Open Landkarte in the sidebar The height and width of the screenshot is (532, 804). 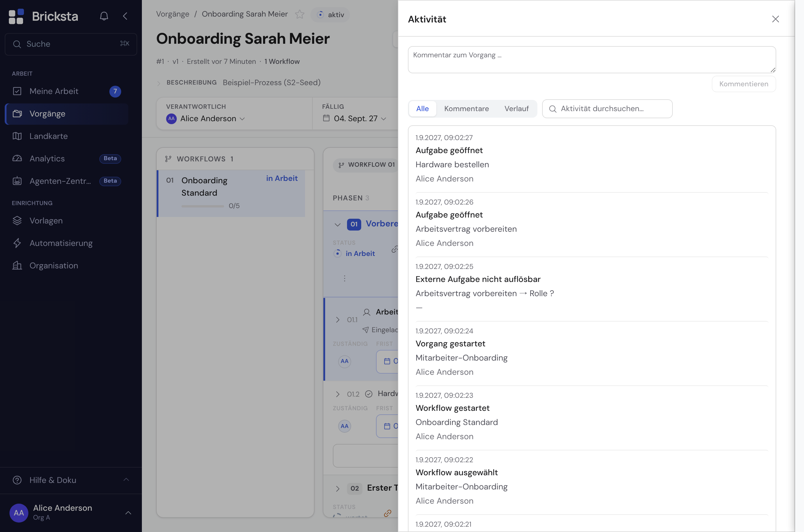click(x=67, y=136)
